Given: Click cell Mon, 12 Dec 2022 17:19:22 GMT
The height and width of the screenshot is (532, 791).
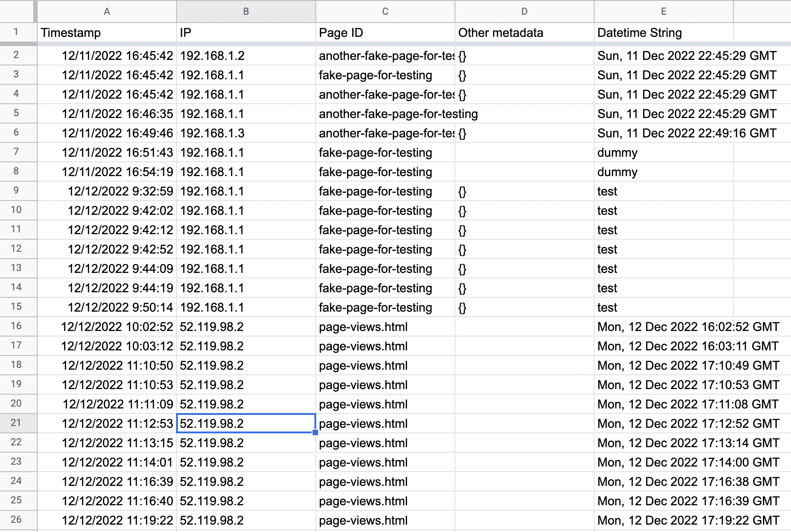Looking at the screenshot, I should [688, 520].
